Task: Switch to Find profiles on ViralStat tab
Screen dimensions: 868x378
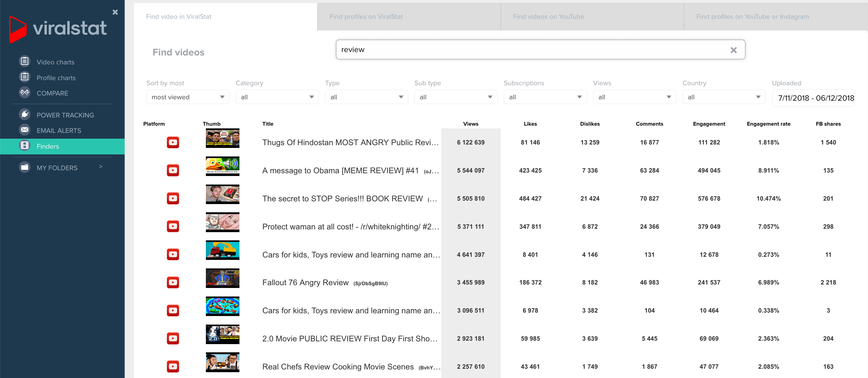Action: (x=366, y=16)
